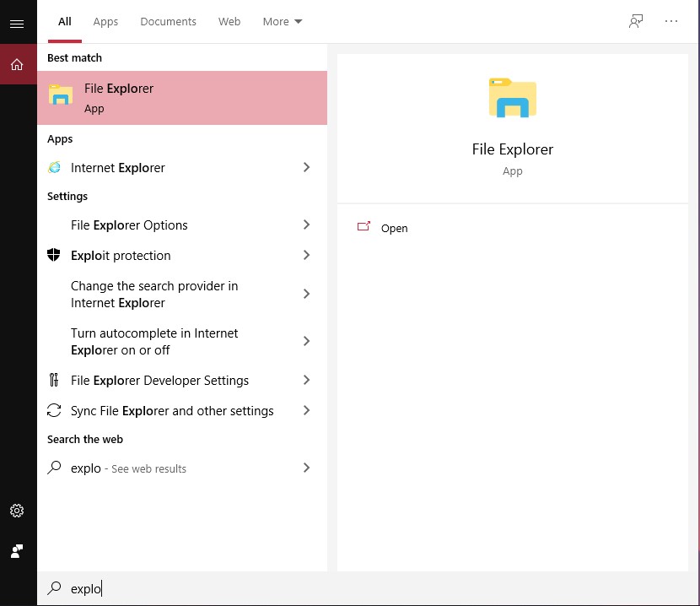This screenshot has height=606, width=700.
Task: Click explo - See web results
Action: [182, 468]
